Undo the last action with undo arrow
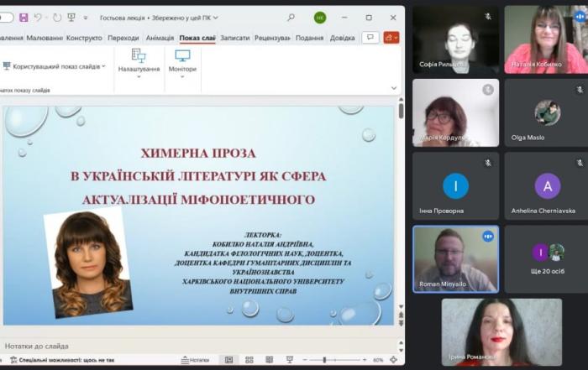The image size is (588, 370). (38, 18)
